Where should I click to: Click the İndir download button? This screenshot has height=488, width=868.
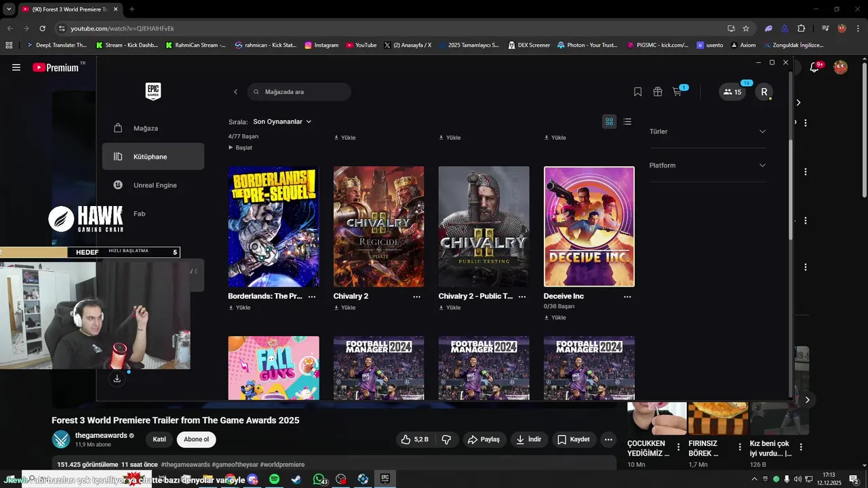[x=529, y=439]
